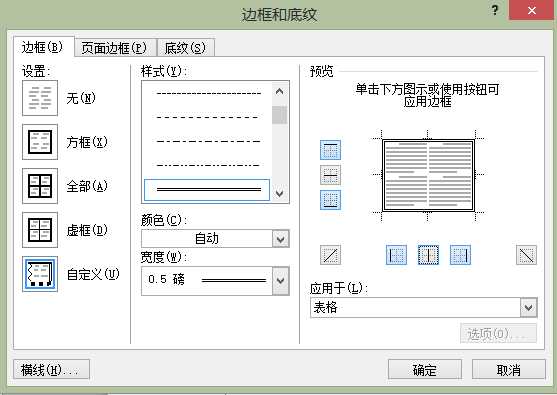Click the 方框(X) setting label
The image size is (557, 395).
coord(87,142)
